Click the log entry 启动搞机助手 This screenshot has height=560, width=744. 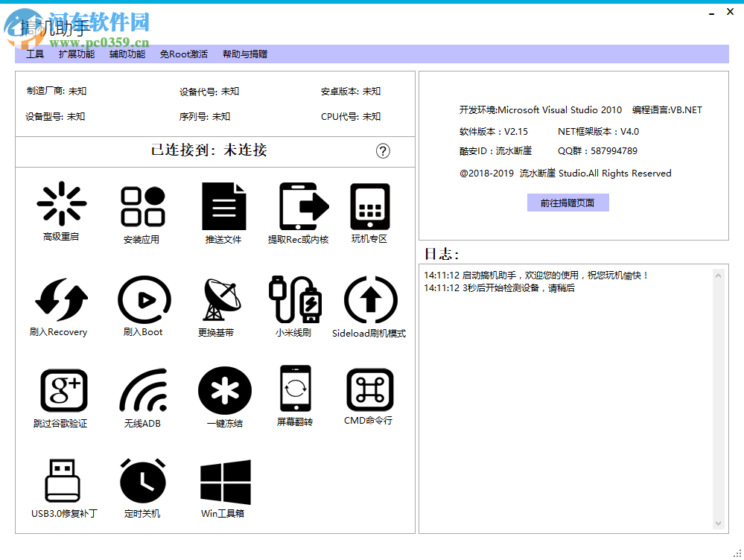click(536, 276)
